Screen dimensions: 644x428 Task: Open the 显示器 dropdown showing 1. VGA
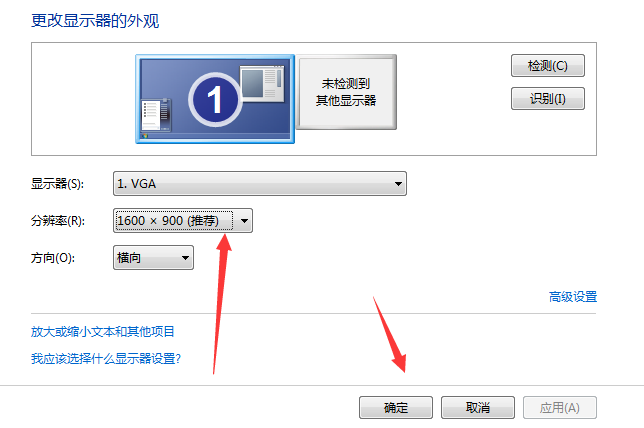tap(260, 184)
